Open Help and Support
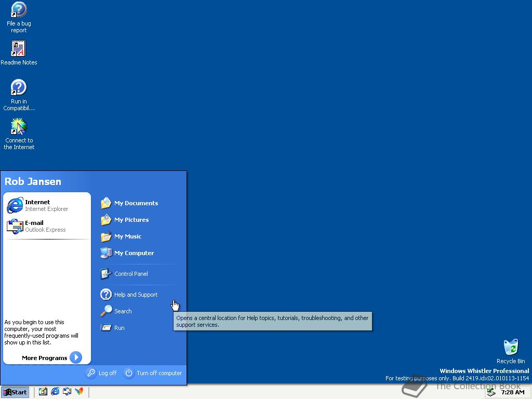The height and width of the screenshot is (399, 532). (129, 294)
